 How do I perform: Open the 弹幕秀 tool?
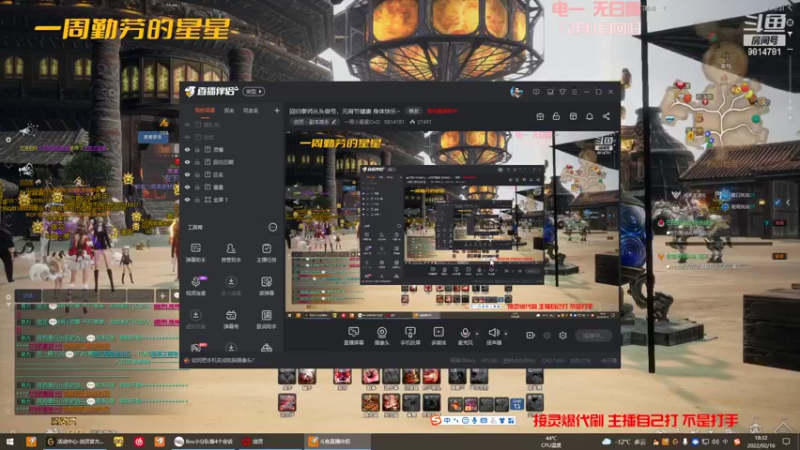click(231, 319)
